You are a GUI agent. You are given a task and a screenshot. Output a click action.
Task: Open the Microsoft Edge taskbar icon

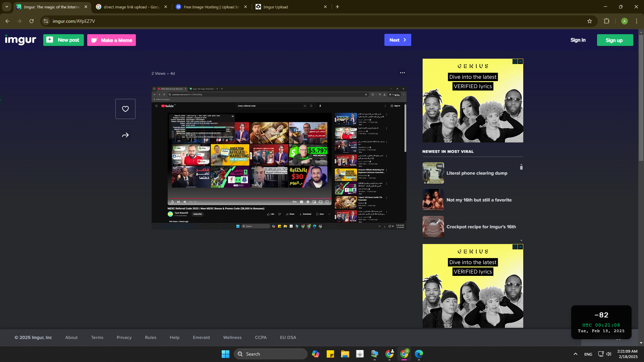pos(419,354)
